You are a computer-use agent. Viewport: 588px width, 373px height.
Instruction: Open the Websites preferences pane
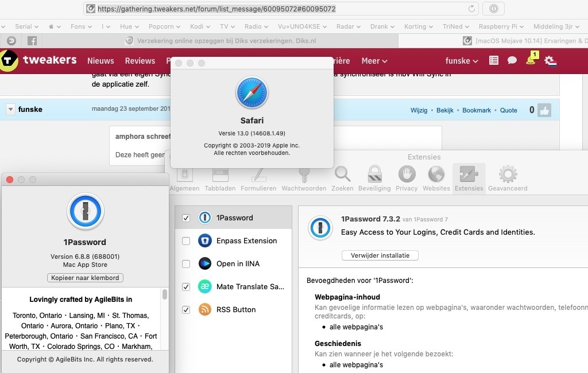(436, 179)
